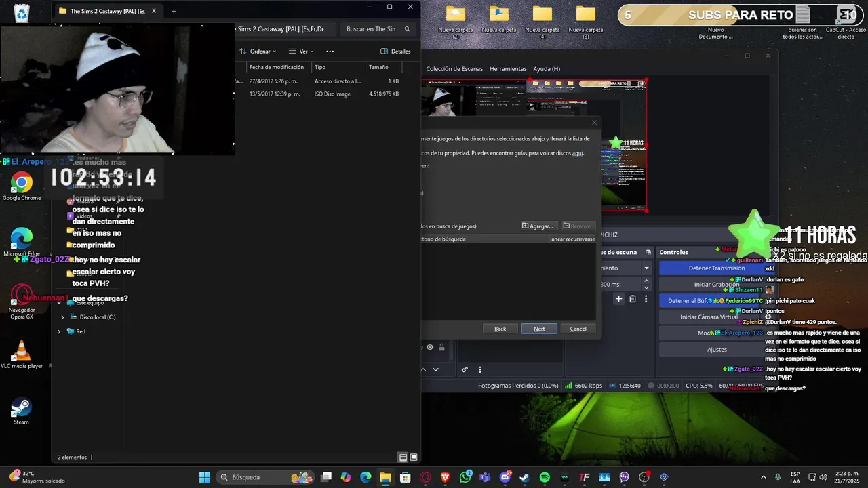
Task: Expand the 'Red' network tree node
Action: tap(58, 331)
